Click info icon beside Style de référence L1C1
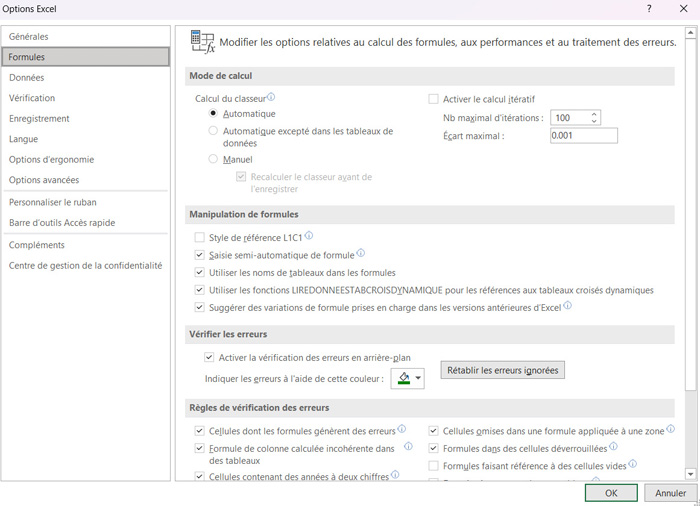 (x=309, y=236)
